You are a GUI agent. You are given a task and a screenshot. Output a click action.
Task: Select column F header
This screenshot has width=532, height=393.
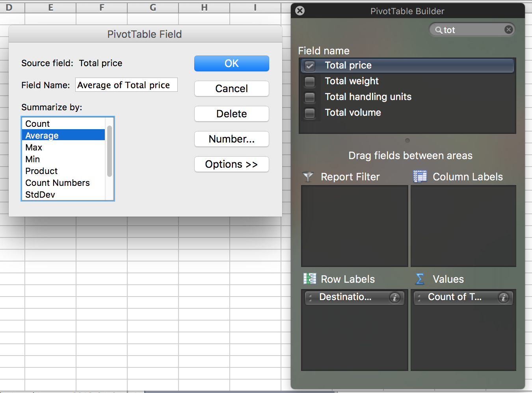pyautogui.click(x=102, y=7)
